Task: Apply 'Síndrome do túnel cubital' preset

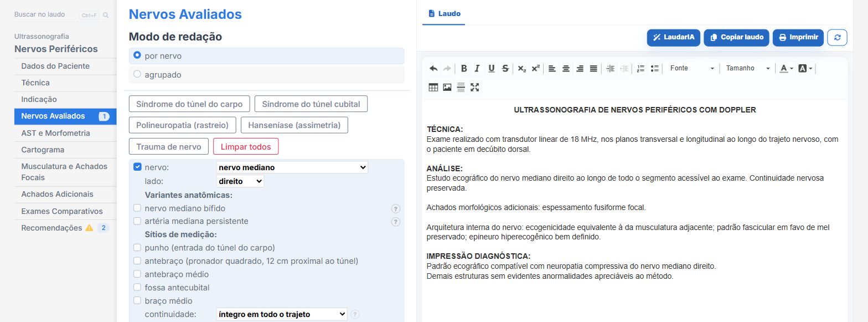Action: 311,104
